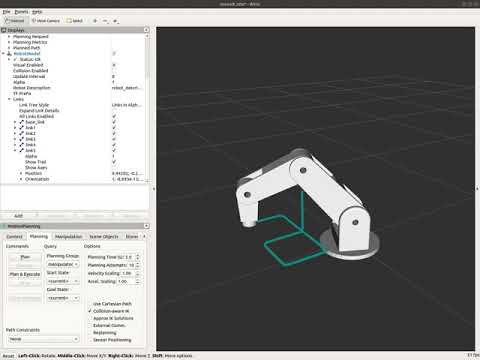Click the Status Ok checkmark icon
Screen dimensions: 480x360
point(15,59)
